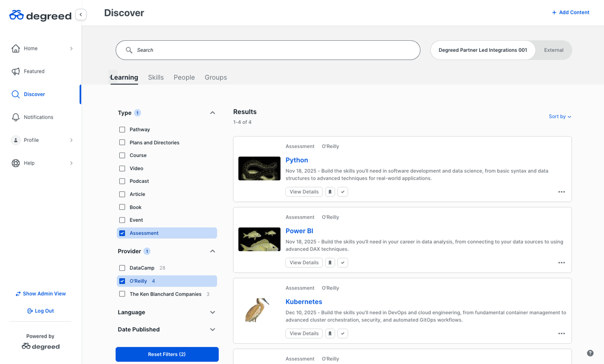Select Degreed Partner Led Integrations 001 toggle
The width and height of the screenshot is (604, 364).
click(483, 50)
